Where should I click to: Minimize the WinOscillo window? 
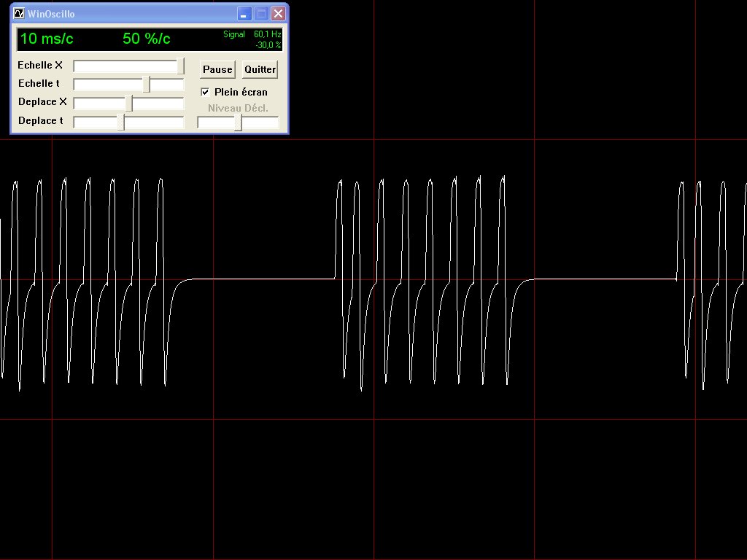click(244, 13)
